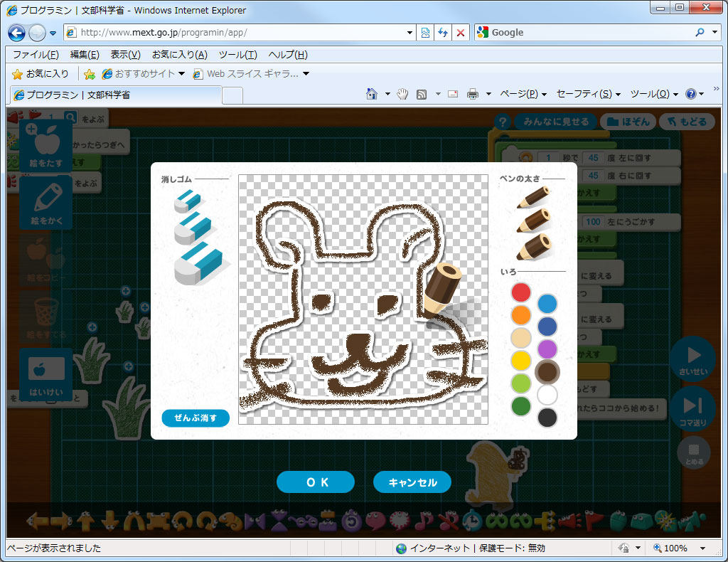Click the compatibility view icon
This screenshot has width=728, height=562.
[425, 33]
